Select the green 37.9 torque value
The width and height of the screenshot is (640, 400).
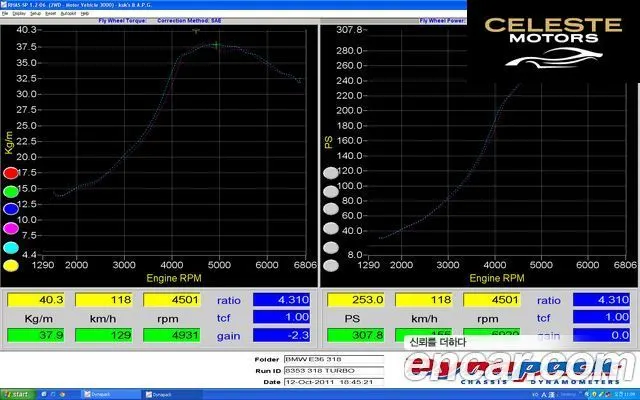[x=36, y=335]
